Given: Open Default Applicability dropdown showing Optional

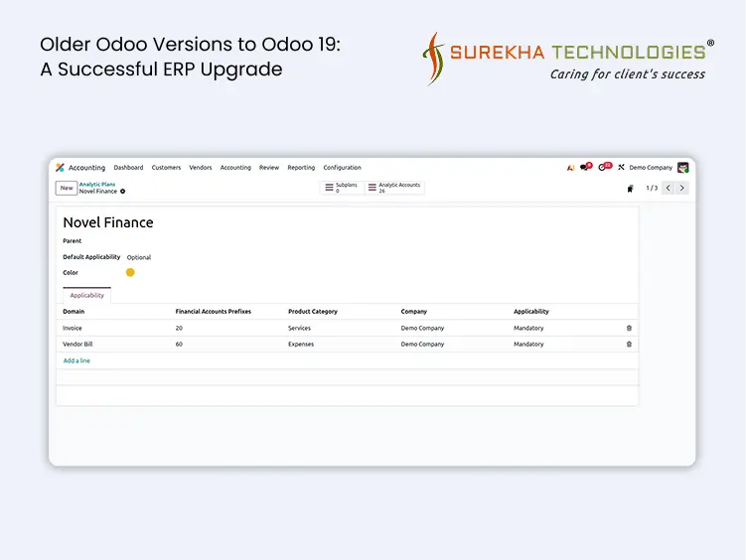Looking at the screenshot, I should click(x=139, y=257).
